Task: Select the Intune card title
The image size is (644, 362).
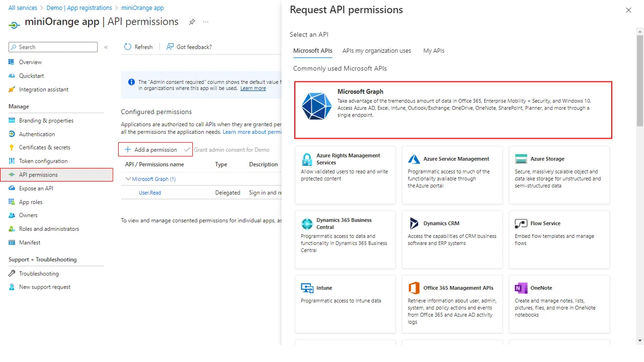Action: (324, 288)
